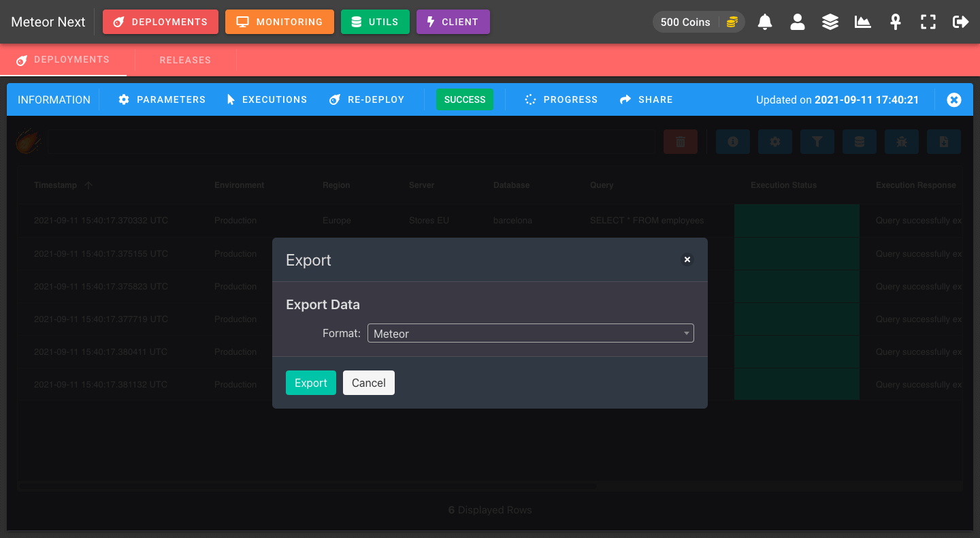Click timestamp 2021-09-11 15:40:17.375155 UTC cell
Viewport: 980px width, 538px height.
click(101, 253)
